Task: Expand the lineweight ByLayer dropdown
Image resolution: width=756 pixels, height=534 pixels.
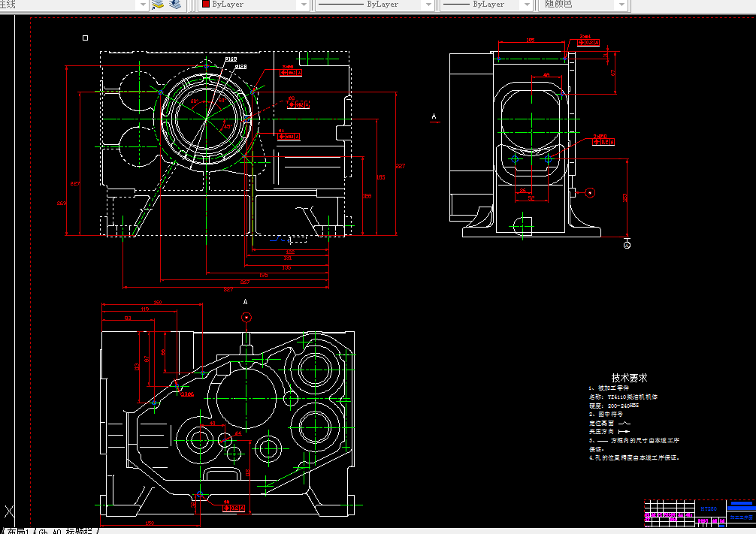Action: pyautogui.click(x=527, y=5)
